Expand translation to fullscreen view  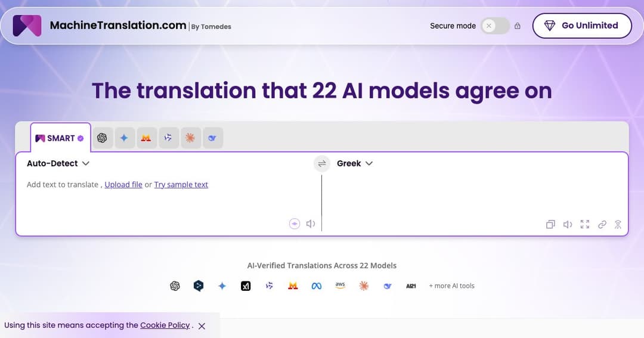click(585, 224)
